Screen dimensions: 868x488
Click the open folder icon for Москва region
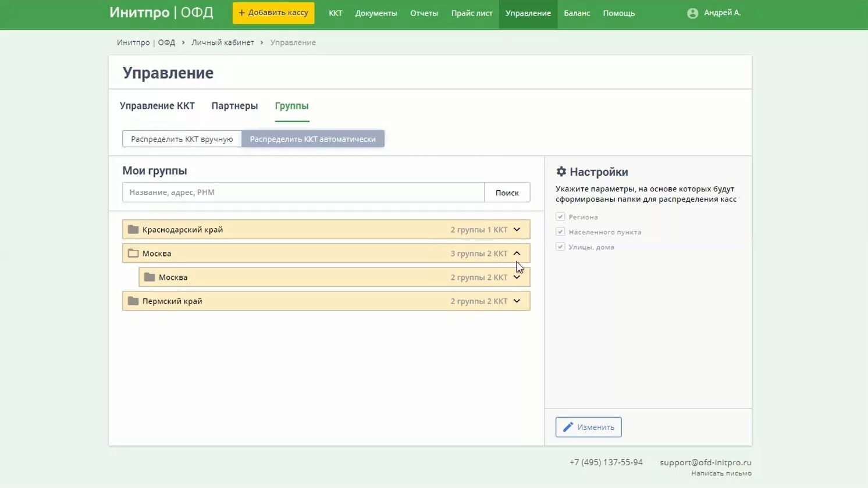(x=133, y=253)
